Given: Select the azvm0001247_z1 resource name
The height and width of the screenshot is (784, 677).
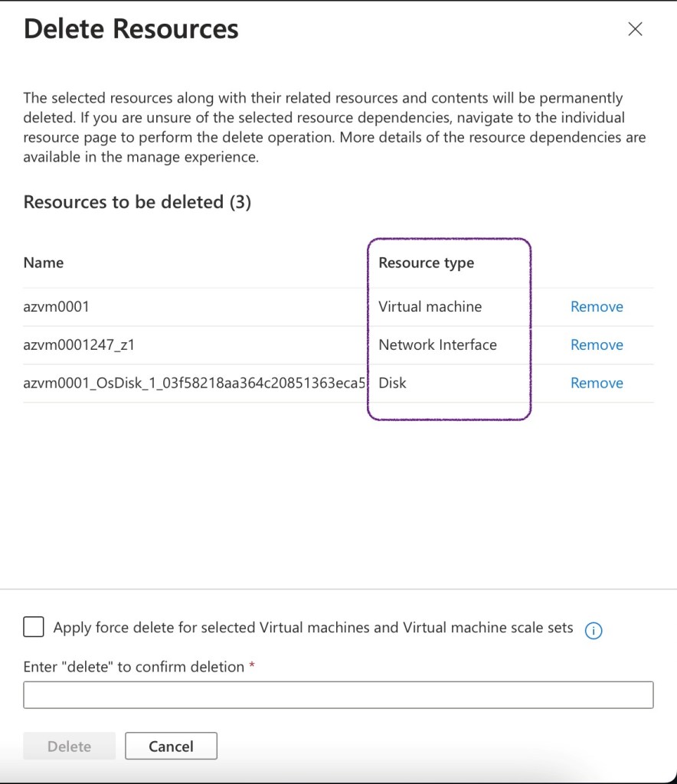Looking at the screenshot, I should click(79, 345).
